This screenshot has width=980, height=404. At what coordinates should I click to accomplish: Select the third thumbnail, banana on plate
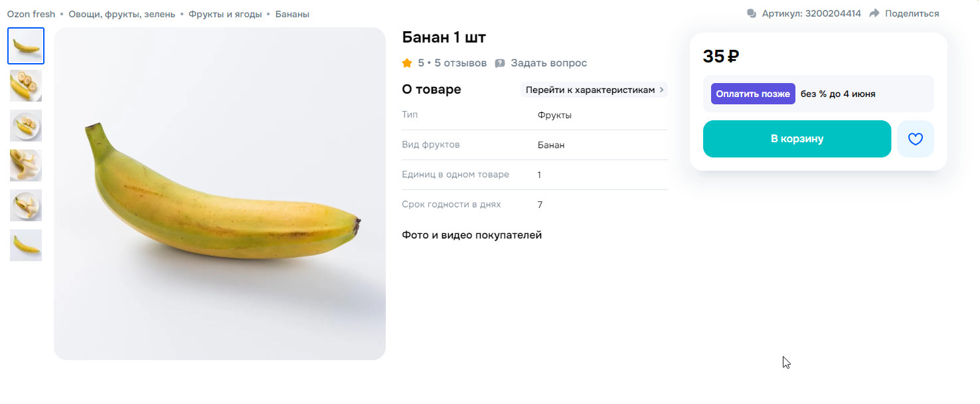coord(26,126)
